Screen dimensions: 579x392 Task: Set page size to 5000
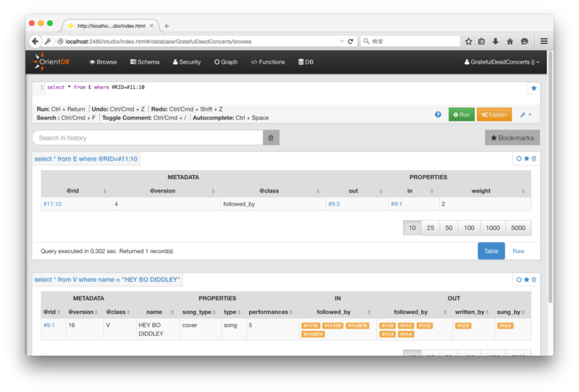click(518, 228)
